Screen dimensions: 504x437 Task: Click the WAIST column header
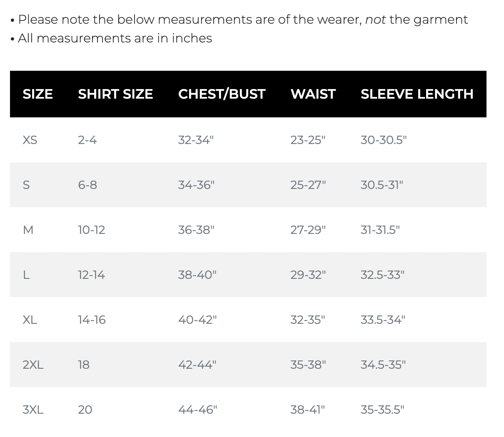click(313, 94)
